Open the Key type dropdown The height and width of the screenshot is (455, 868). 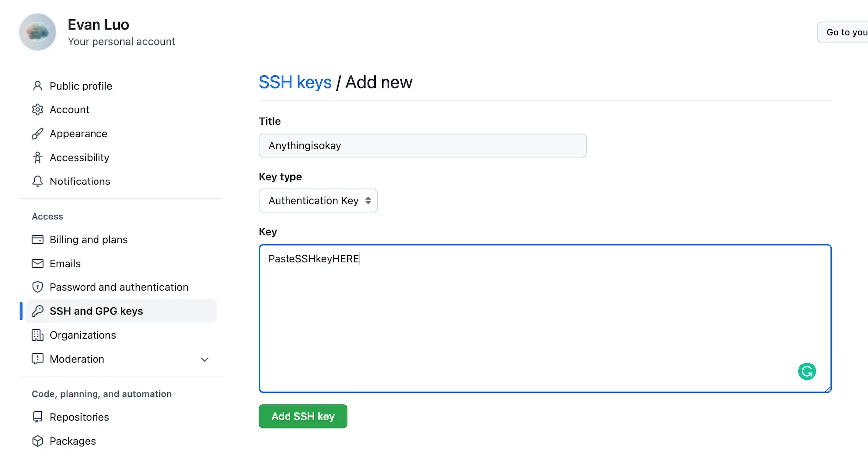[318, 200]
